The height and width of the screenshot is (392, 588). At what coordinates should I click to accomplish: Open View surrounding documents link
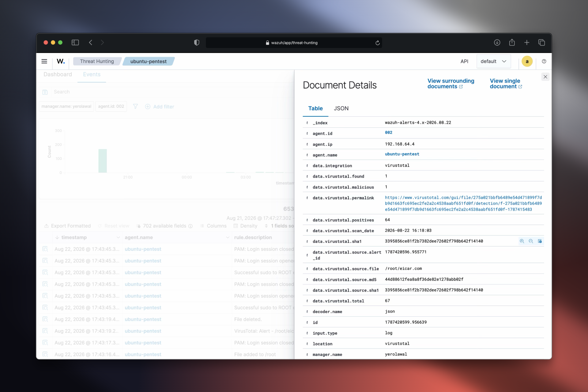pyautogui.click(x=450, y=84)
